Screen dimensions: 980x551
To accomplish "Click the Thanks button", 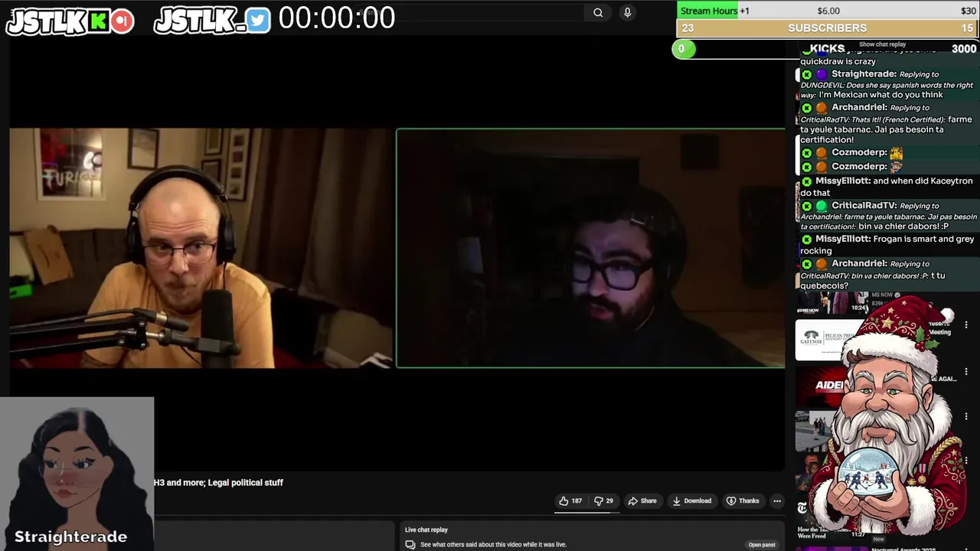I will tap(743, 501).
